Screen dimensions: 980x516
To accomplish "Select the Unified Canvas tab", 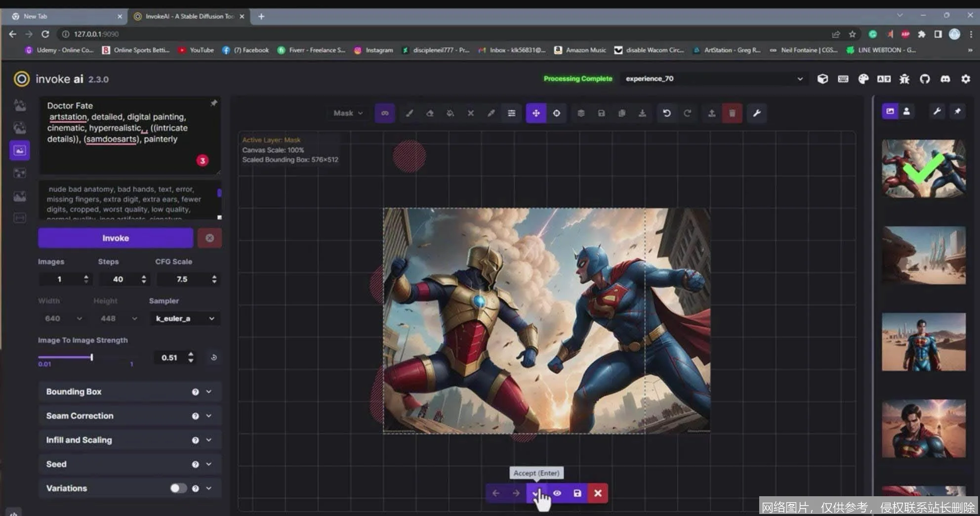I will point(20,150).
